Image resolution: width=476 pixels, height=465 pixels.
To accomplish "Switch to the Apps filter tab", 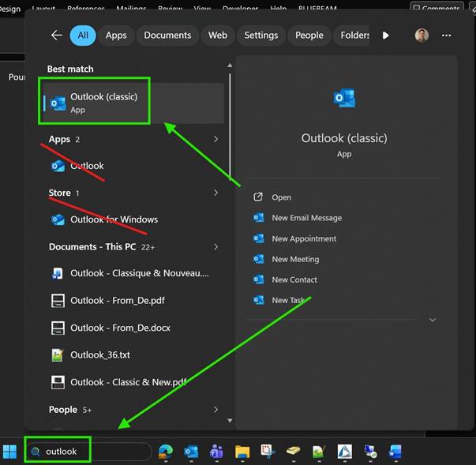I will (116, 36).
